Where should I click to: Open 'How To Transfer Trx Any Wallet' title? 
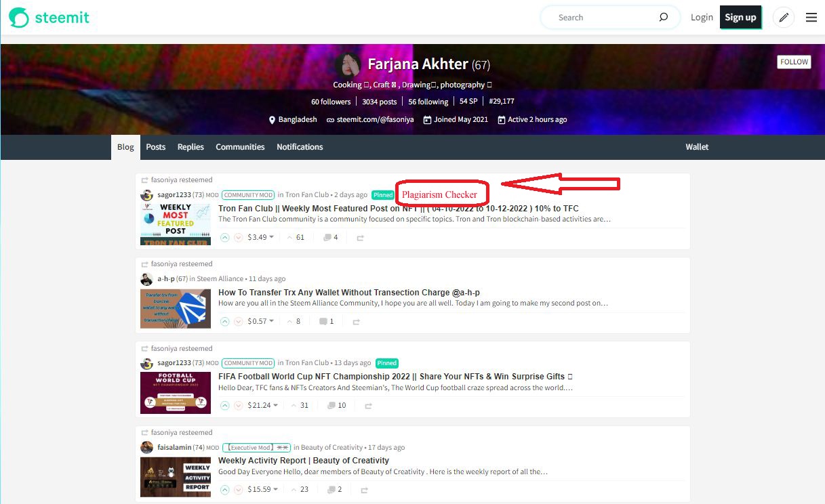point(349,293)
